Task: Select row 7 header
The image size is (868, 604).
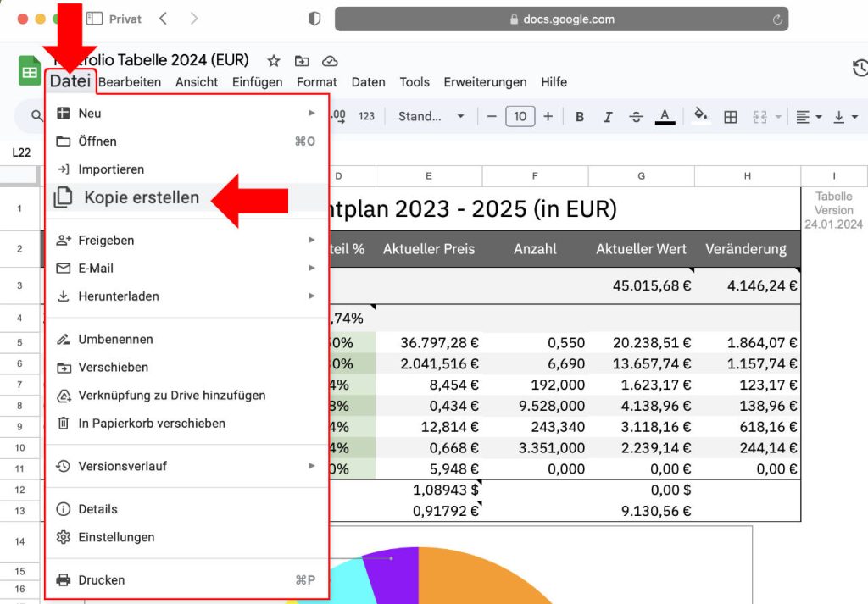Action: (20, 385)
